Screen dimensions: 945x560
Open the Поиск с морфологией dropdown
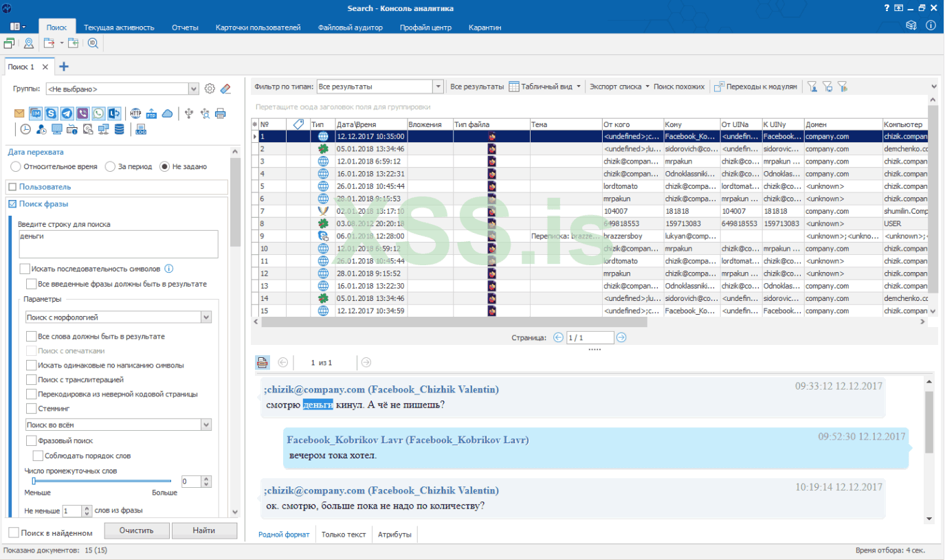coord(205,317)
